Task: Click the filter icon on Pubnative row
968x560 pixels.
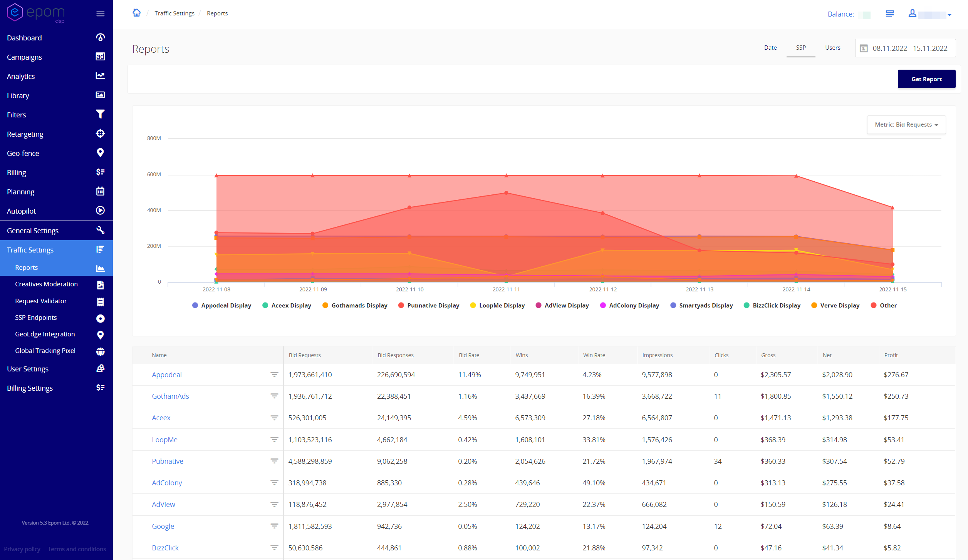Action: click(x=274, y=461)
